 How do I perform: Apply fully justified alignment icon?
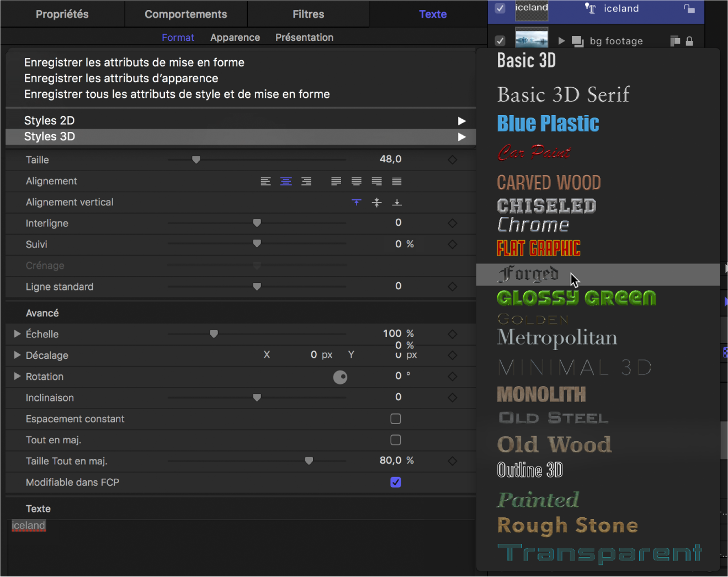396,181
